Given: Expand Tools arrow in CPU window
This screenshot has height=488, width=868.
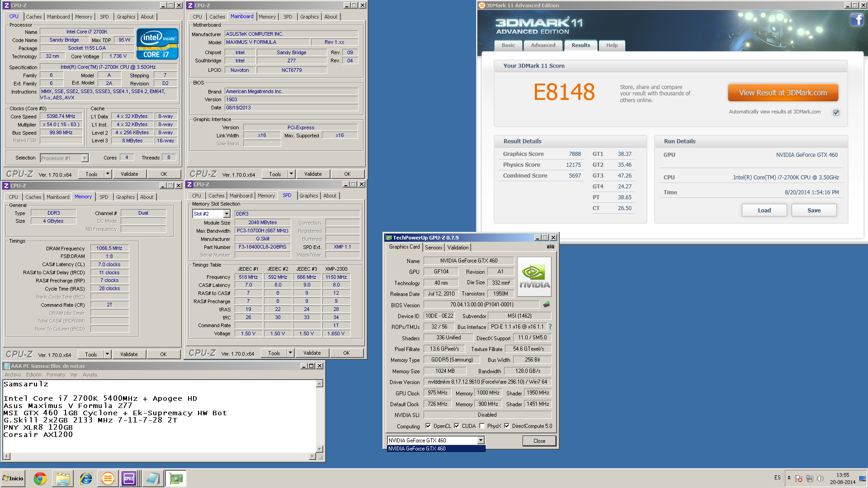Looking at the screenshot, I should (x=108, y=174).
